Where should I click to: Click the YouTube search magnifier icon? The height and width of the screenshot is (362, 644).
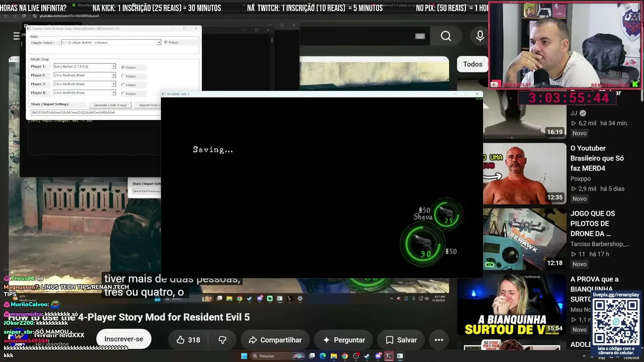(x=446, y=36)
